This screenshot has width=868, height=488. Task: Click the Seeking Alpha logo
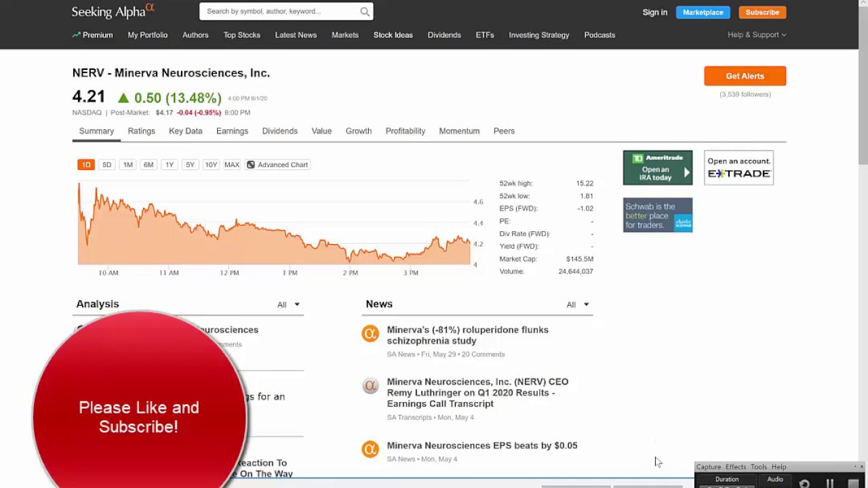pos(113,11)
